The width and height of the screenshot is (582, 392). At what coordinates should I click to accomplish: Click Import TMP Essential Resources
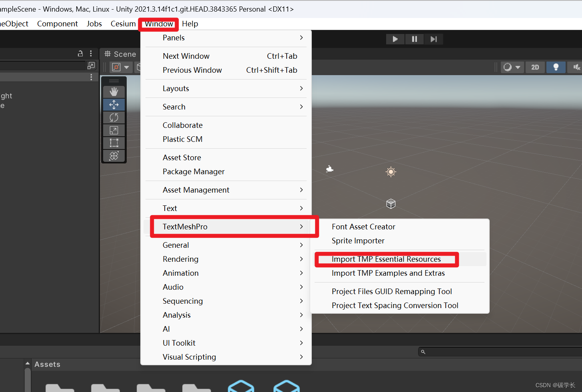(x=400, y=259)
